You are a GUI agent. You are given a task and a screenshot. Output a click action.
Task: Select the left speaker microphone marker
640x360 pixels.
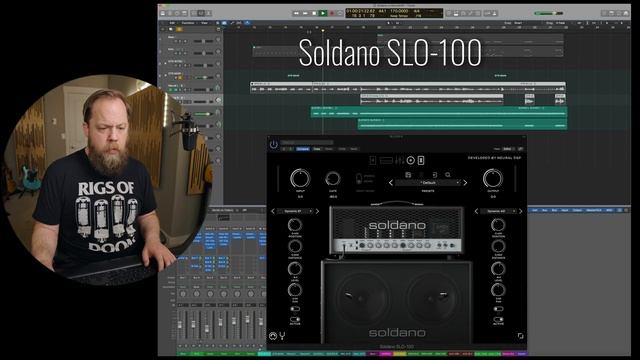click(x=348, y=295)
